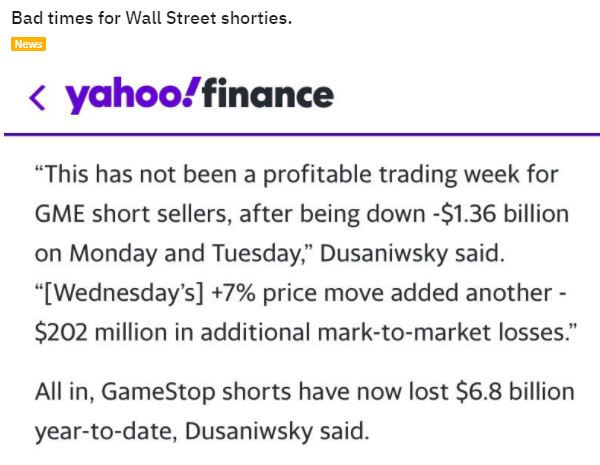
Task: Select the orange News flair tag
Action: point(28,44)
